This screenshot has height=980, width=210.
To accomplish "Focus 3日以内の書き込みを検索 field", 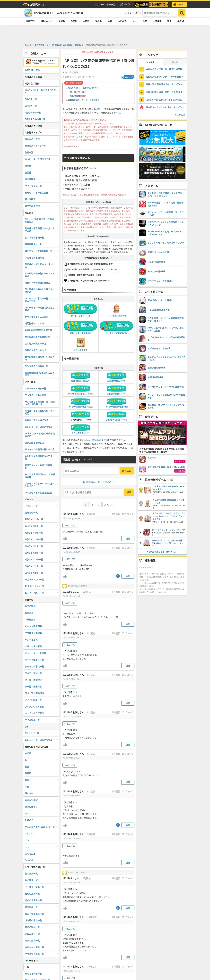I will (x=93, y=492).
